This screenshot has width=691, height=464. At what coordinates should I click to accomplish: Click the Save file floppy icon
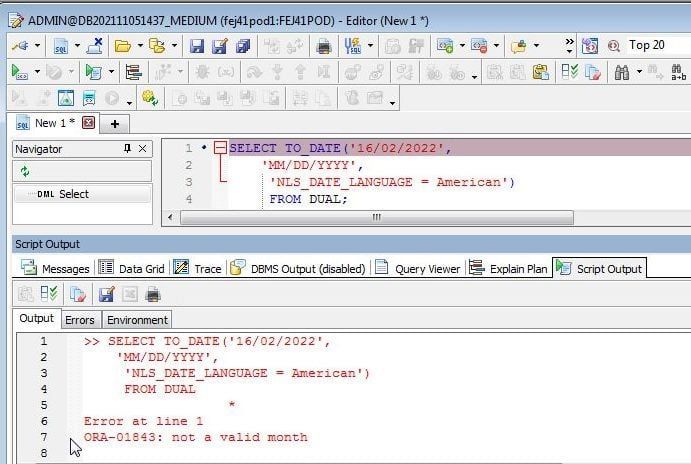click(x=197, y=45)
